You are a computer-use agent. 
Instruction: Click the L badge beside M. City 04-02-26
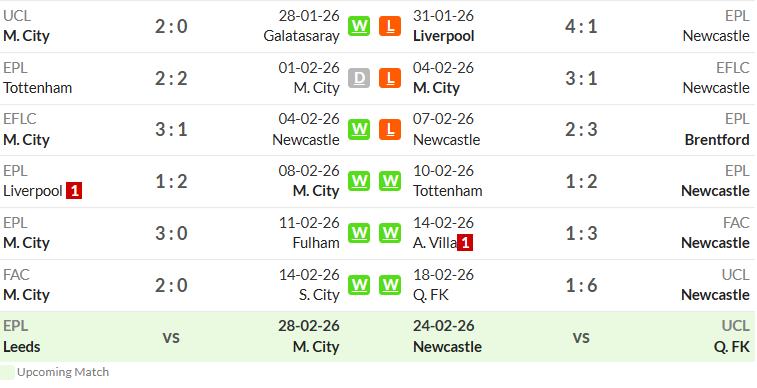click(x=390, y=78)
